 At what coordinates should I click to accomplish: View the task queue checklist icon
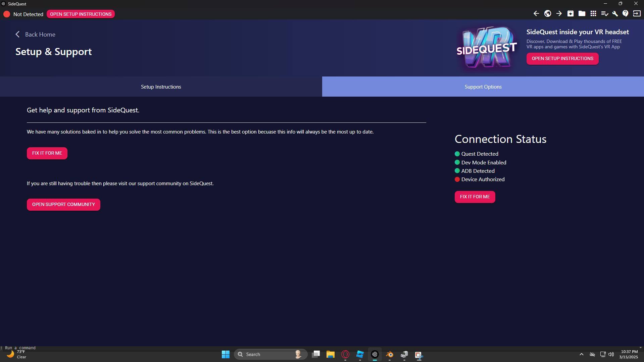pyautogui.click(x=604, y=13)
